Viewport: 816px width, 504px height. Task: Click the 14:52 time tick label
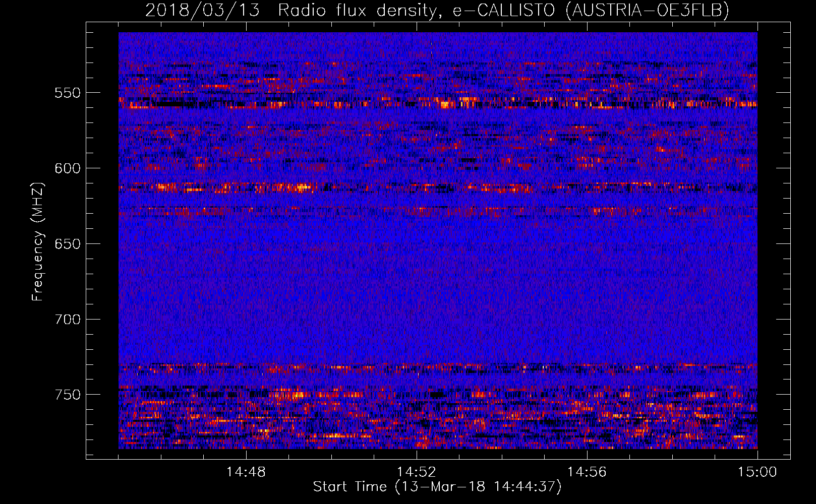click(417, 472)
